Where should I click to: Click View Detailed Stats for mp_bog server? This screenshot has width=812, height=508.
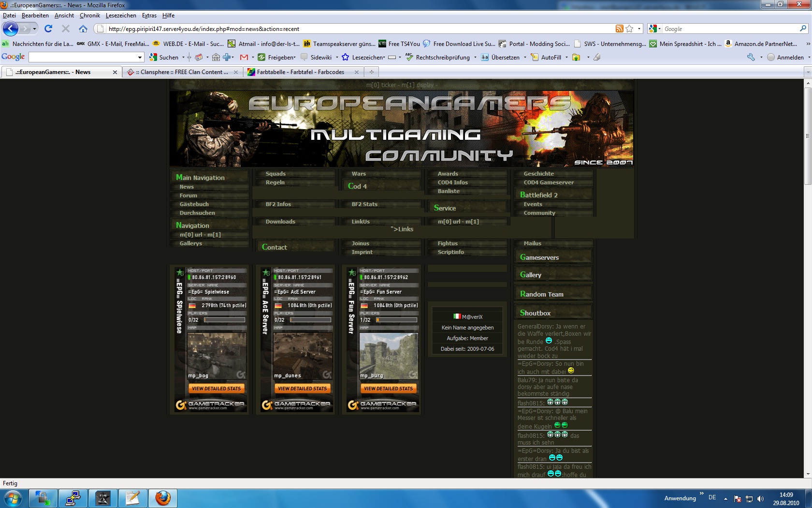[216, 388]
